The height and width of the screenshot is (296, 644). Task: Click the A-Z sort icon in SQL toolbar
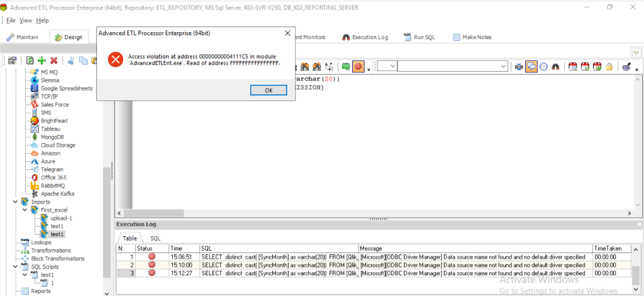click(329, 67)
